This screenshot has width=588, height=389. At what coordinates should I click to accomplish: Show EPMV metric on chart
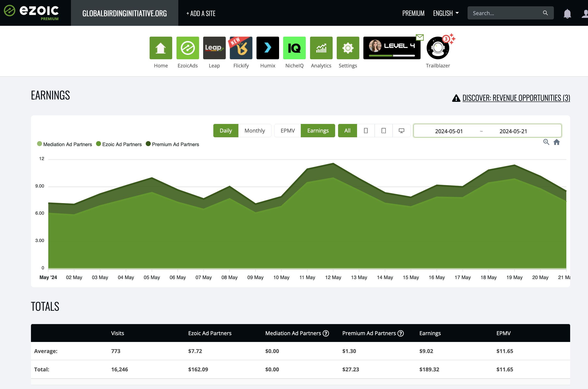coord(287,130)
